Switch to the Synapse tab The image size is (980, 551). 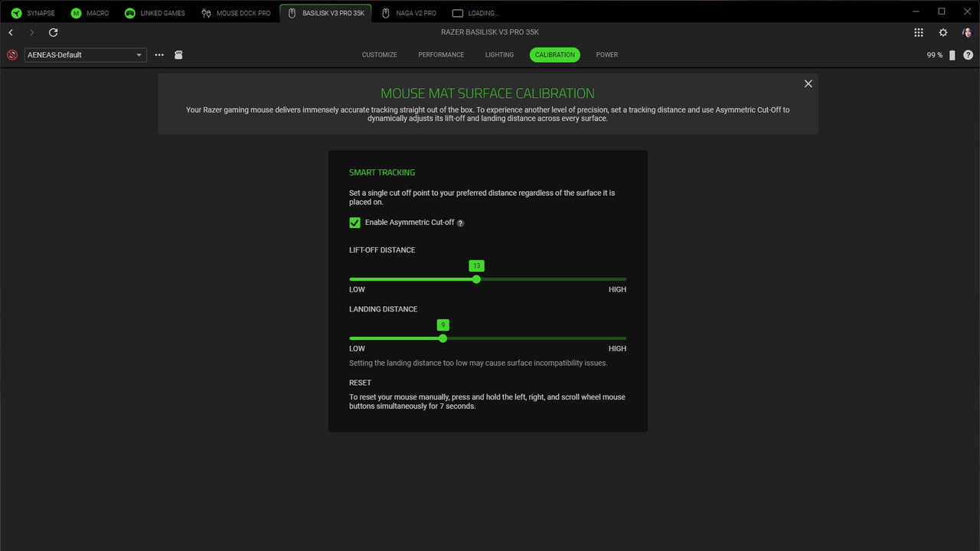click(33, 13)
